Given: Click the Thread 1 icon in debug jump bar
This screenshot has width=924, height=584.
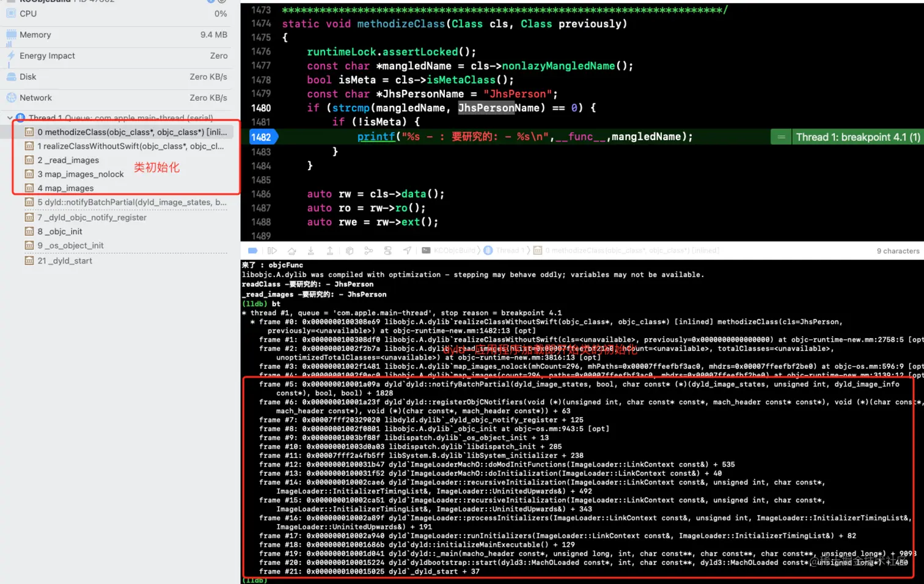Looking at the screenshot, I should [x=488, y=251].
